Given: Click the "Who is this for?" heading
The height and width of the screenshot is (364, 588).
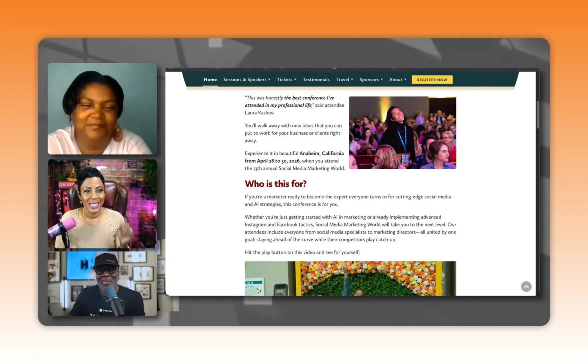Looking at the screenshot, I should (x=276, y=184).
